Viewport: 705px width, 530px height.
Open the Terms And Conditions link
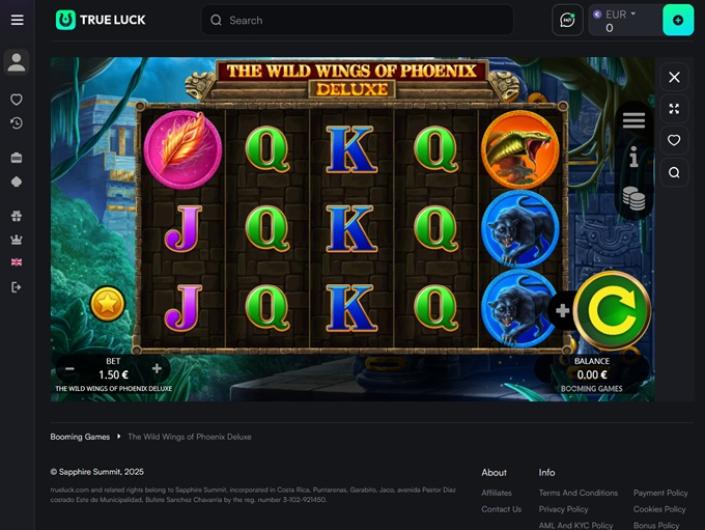(x=578, y=493)
